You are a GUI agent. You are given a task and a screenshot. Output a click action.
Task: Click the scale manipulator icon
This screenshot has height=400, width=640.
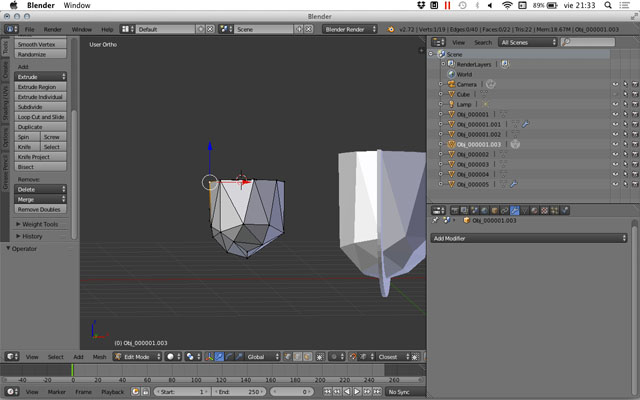click(239, 357)
